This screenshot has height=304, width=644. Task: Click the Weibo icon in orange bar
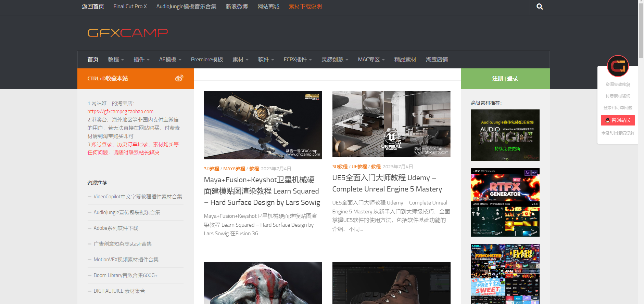tap(179, 78)
